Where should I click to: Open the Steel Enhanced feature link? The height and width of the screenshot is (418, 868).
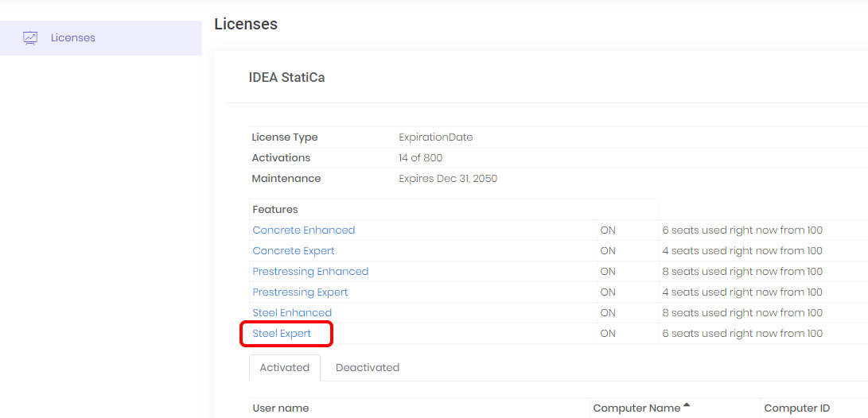[x=292, y=313]
